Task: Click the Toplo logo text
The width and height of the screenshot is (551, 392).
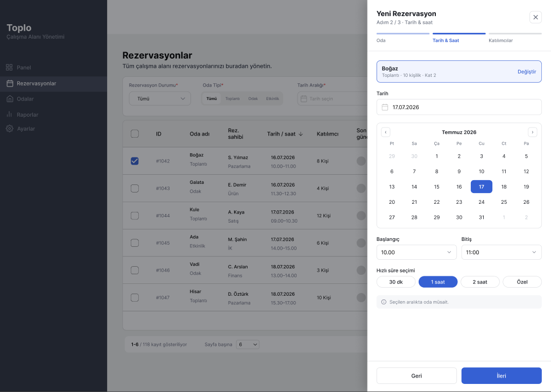Action: coord(19,28)
